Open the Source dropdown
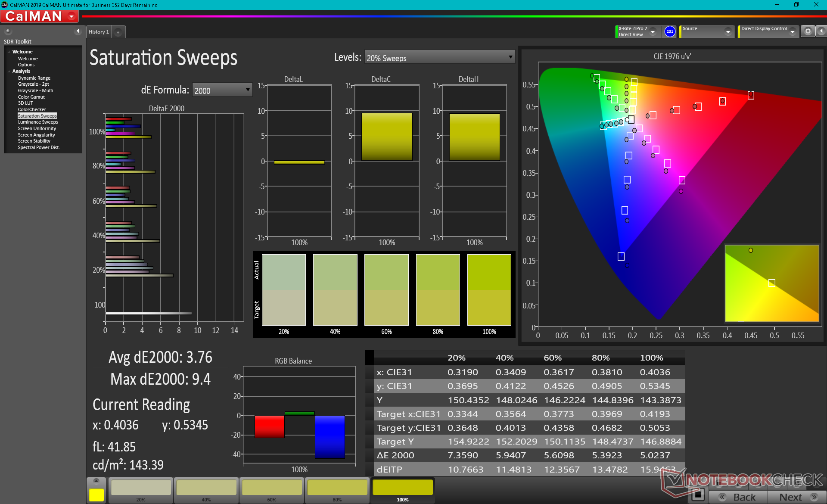827x504 pixels. 728,31
